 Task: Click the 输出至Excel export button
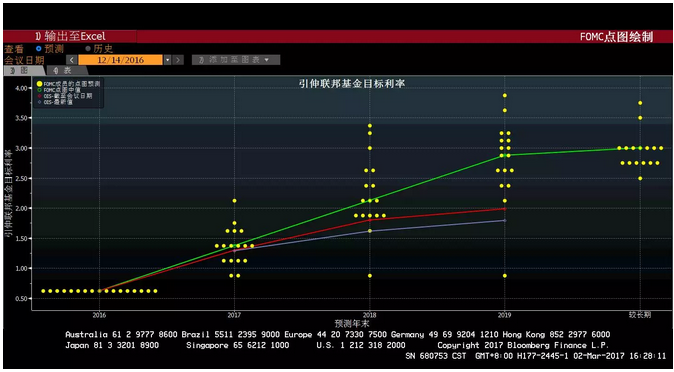(x=70, y=37)
